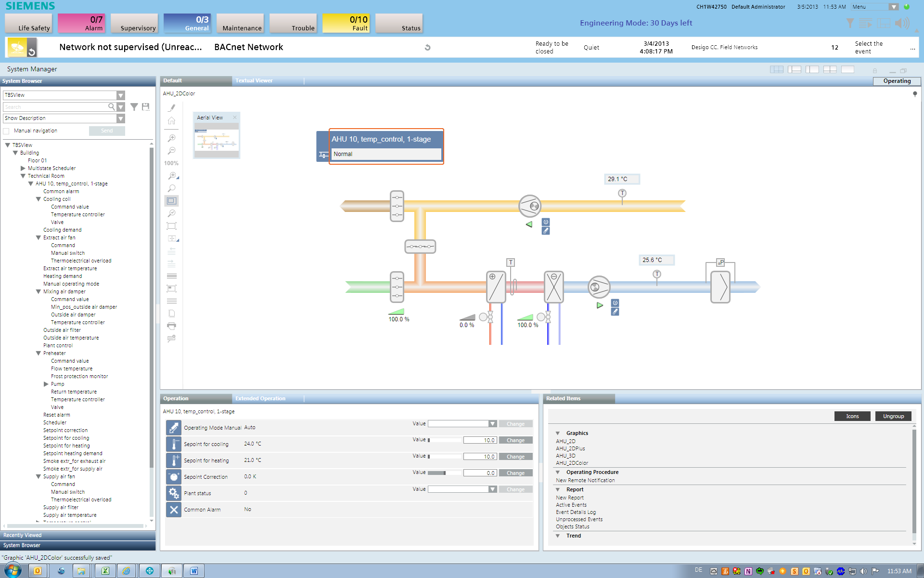Click the exhaust air damper symbol

[x=397, y=206]
